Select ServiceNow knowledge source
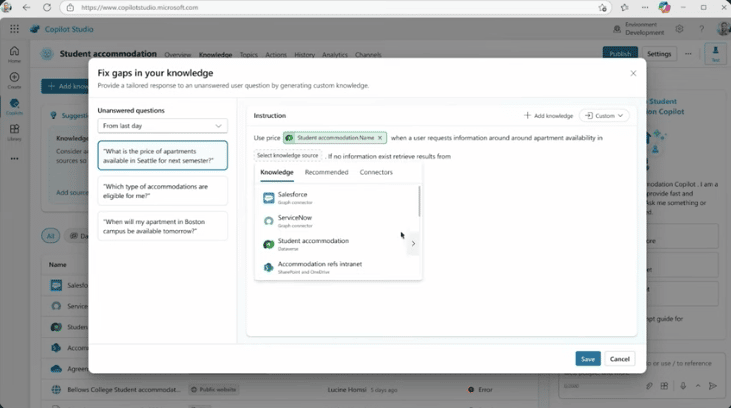Image resolution: width=731 pixels, height=408 pixels. [337, 221]
